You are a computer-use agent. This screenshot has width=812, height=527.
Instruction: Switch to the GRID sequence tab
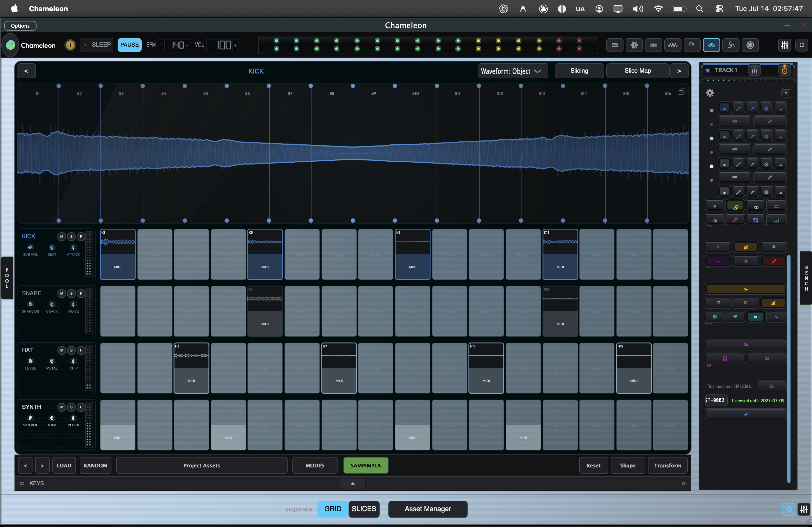point(333,509)
